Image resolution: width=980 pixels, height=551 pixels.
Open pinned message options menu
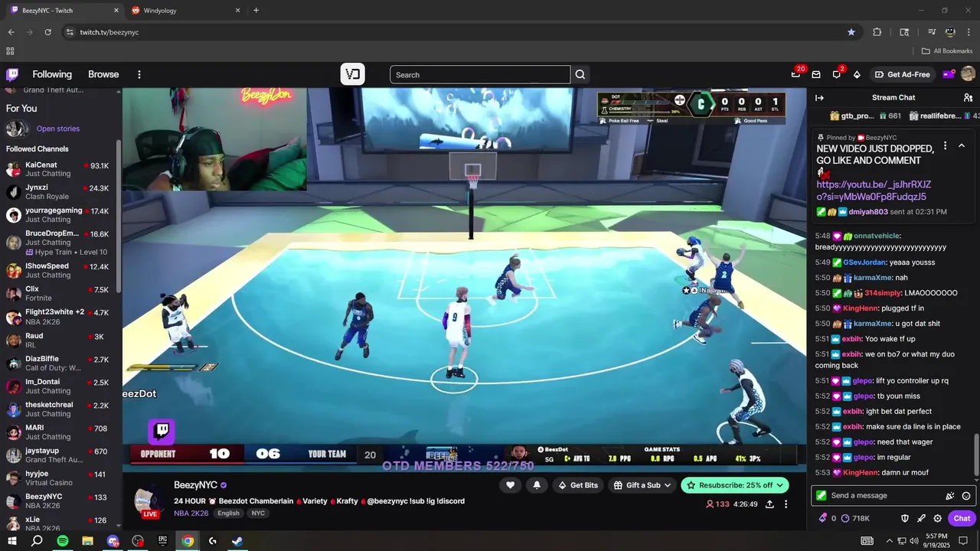[x=945, y=145]
